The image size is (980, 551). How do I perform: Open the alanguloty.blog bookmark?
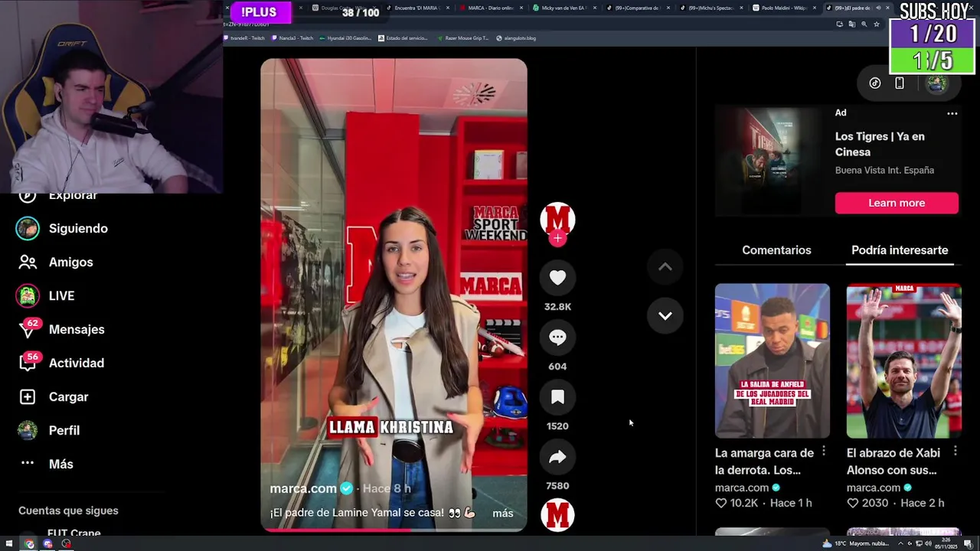516,38
